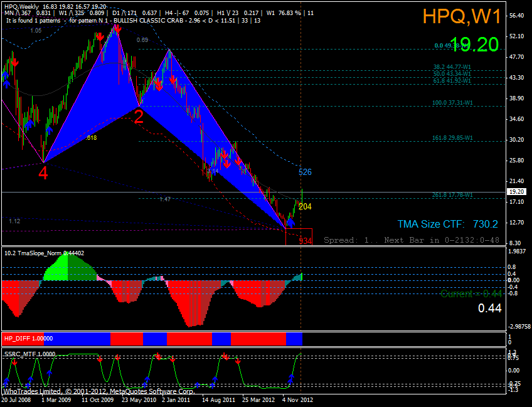532x407 pixels.
Task: Click the 38.90 level on the price axis
Action: click(516, 98)
